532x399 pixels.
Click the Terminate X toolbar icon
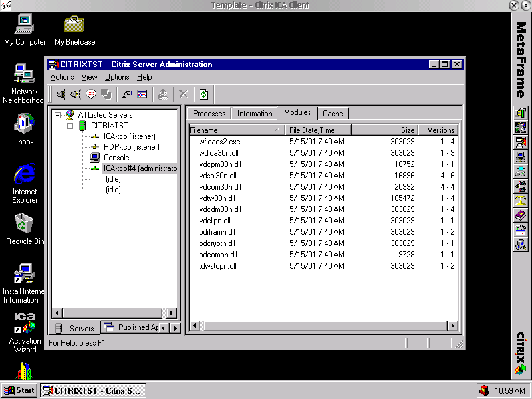point(184,94)
